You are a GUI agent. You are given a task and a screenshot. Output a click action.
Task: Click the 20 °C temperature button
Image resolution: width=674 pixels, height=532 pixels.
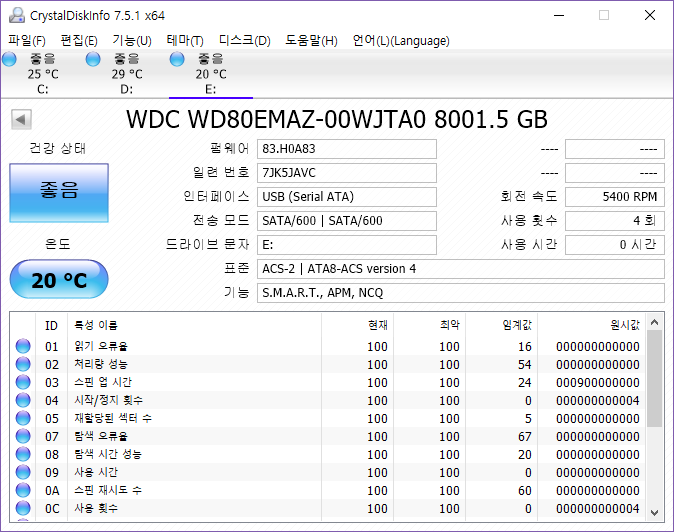click(59, 279)
